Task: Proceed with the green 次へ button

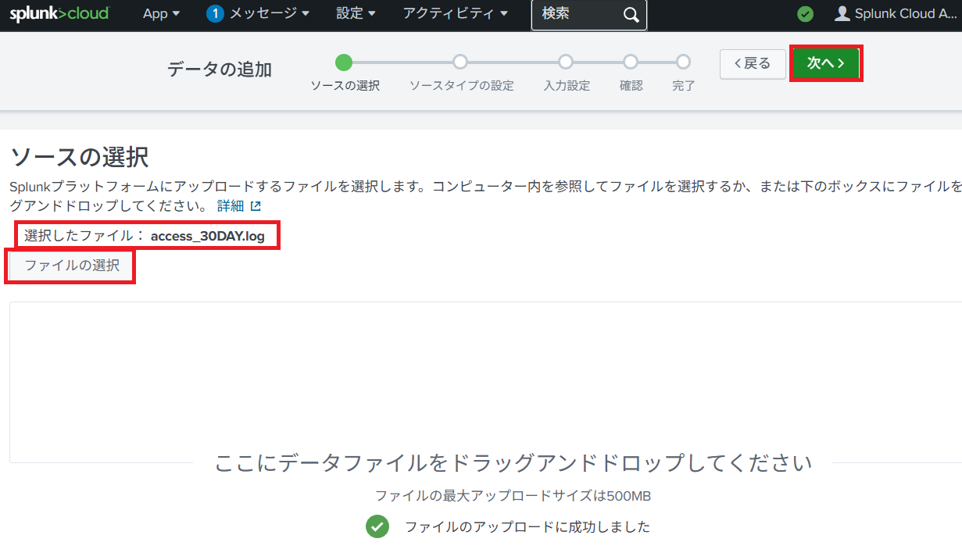Action: click(826, 63)
